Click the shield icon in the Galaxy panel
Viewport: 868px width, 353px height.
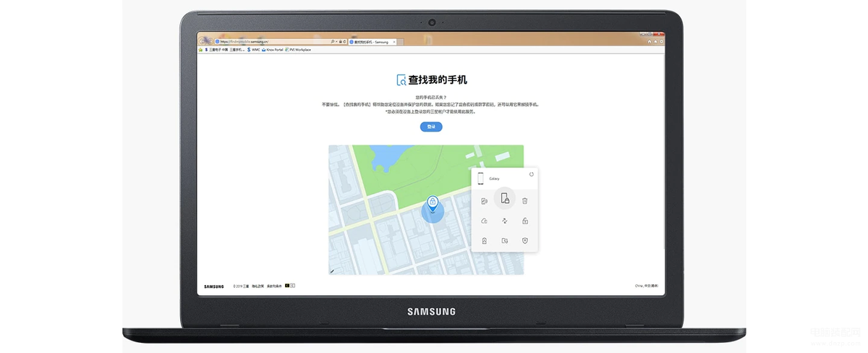(525, 240)
